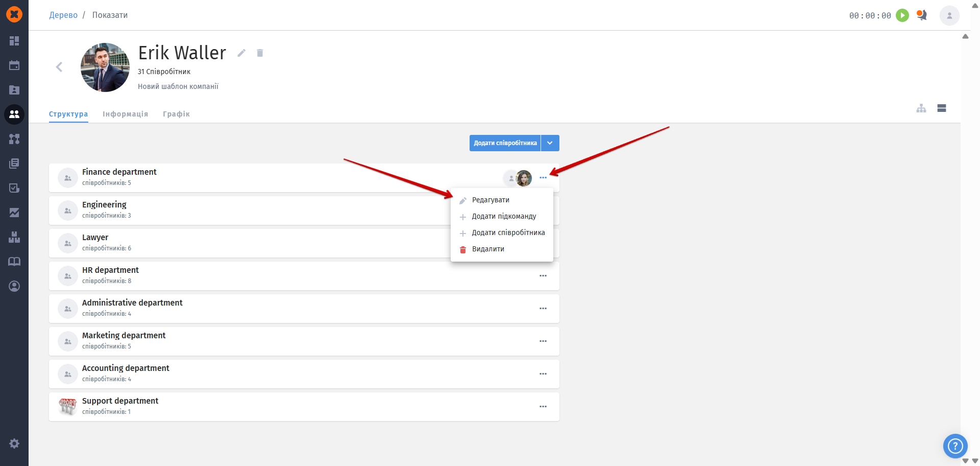
Task: Go back using the left chevron arrow
Action: (59, 67)
